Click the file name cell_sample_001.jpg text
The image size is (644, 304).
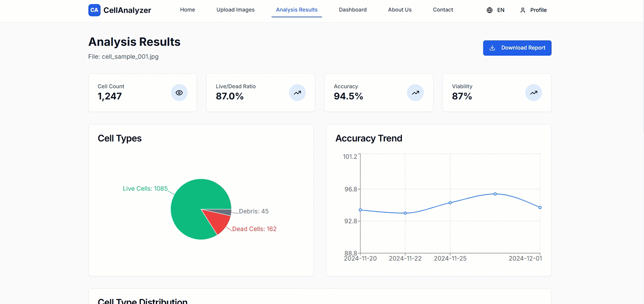coord(130,57)
